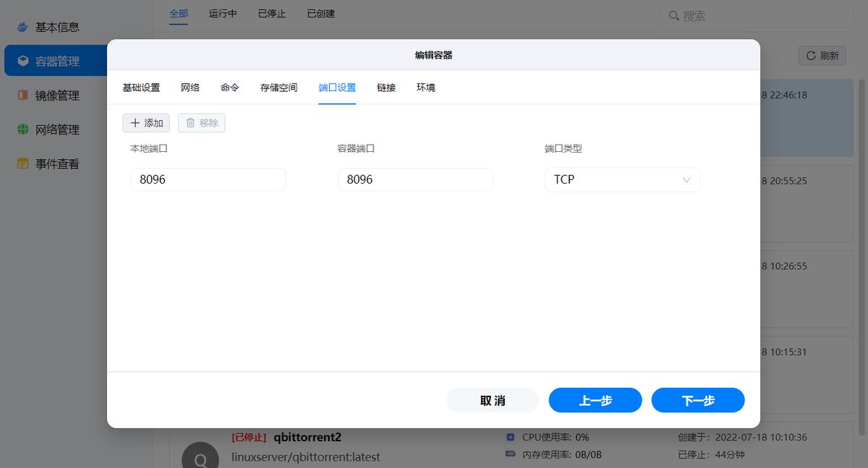Switch to the 环境 tab
868x468 pixels.
coord(426,87)
